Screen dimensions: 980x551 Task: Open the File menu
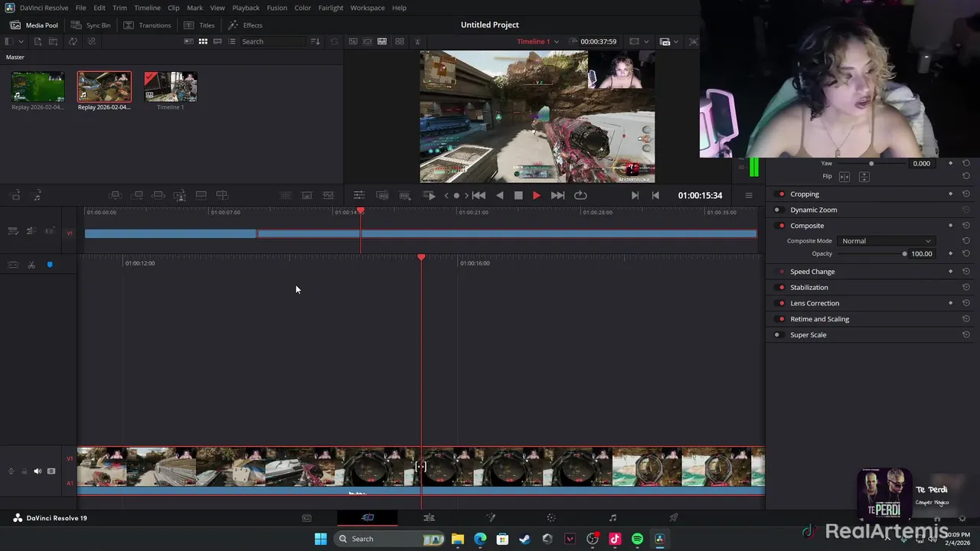coord(80,8)
